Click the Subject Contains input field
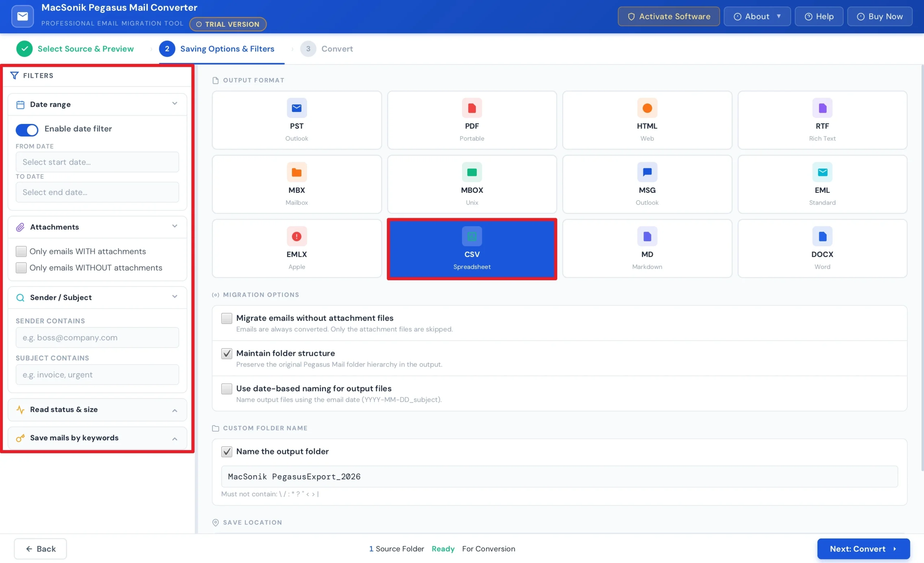 (x=97, y=375)
